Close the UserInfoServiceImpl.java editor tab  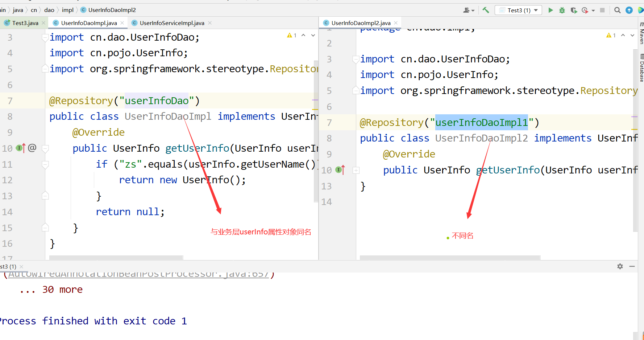(x=210, y=23)
